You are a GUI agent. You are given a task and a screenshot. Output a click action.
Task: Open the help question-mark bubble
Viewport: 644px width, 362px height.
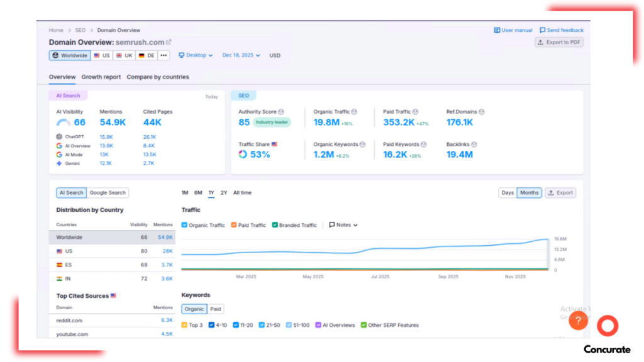578,321
